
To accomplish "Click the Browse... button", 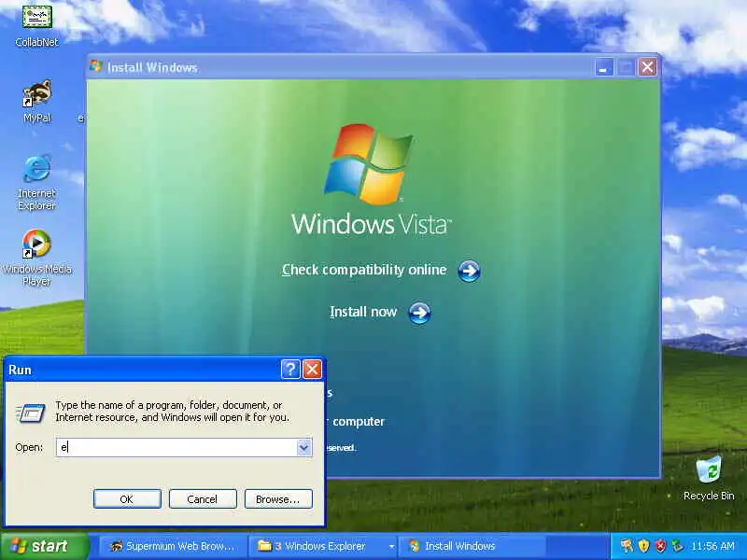I will [x=278, y=499].
